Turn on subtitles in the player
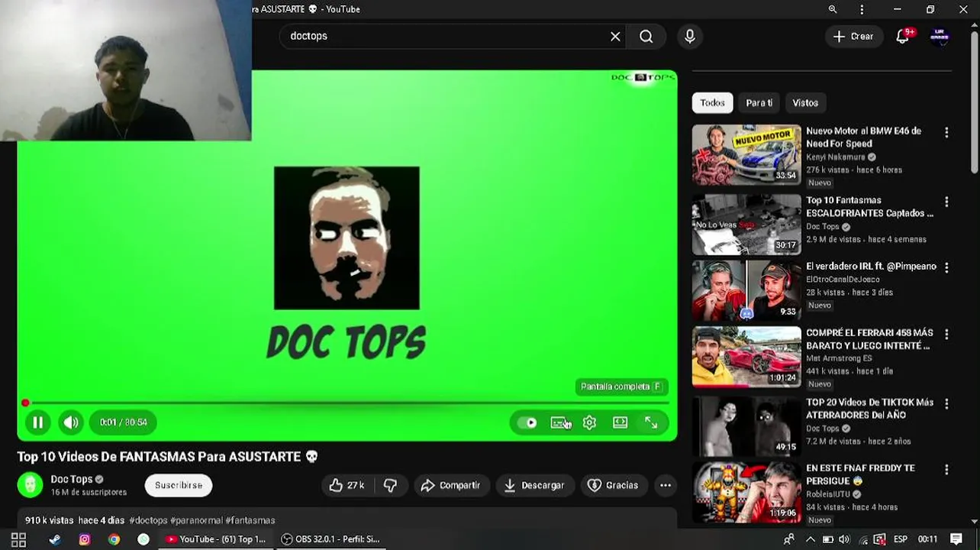The width and height of the screenshot is (980, 550). [x=559, y=422]
